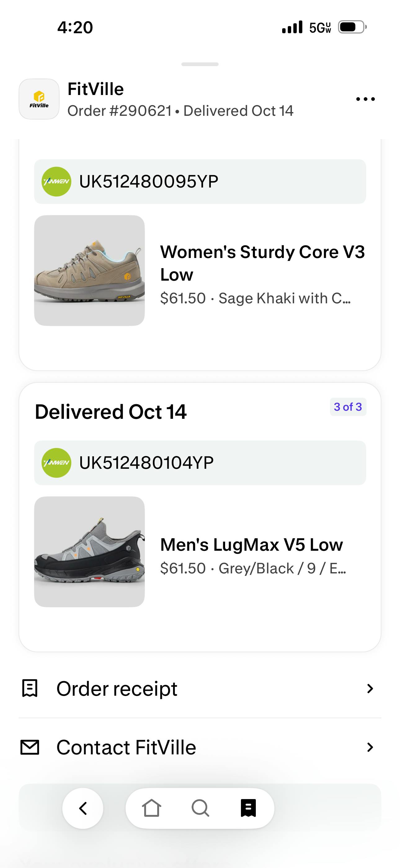This screenshot has height=868, width=400.
Task: Expand Contact FitVille via its chevron
Action: [370, 747]
